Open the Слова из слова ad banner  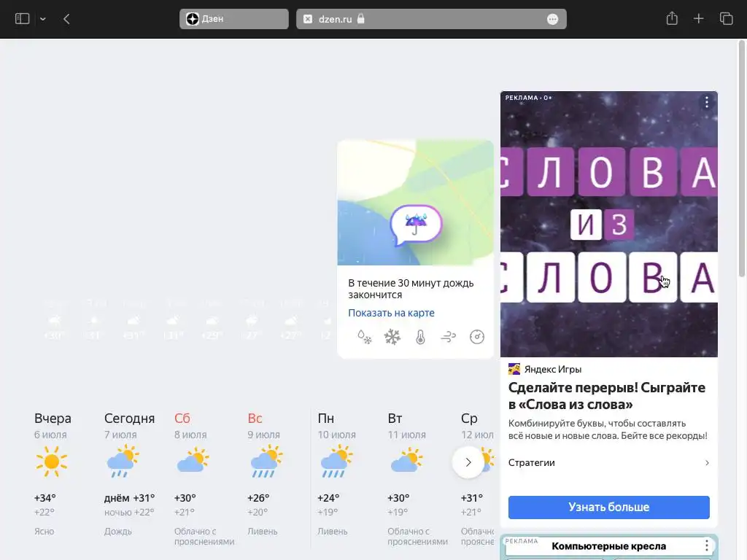[x=609, y=224]
